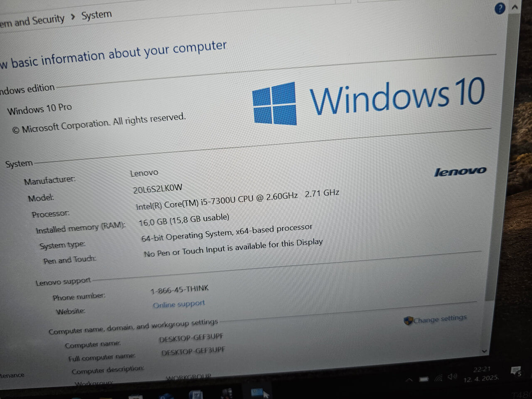This screenshot has width=532, height=399.
Task: Open the Online support website link
Action: [x=179, y=304]
